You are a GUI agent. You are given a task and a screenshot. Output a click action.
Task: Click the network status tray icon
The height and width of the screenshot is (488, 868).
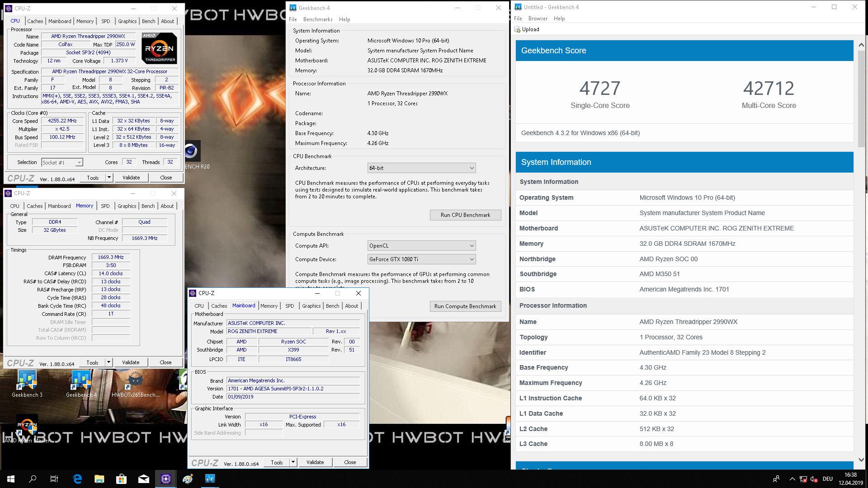803,479
